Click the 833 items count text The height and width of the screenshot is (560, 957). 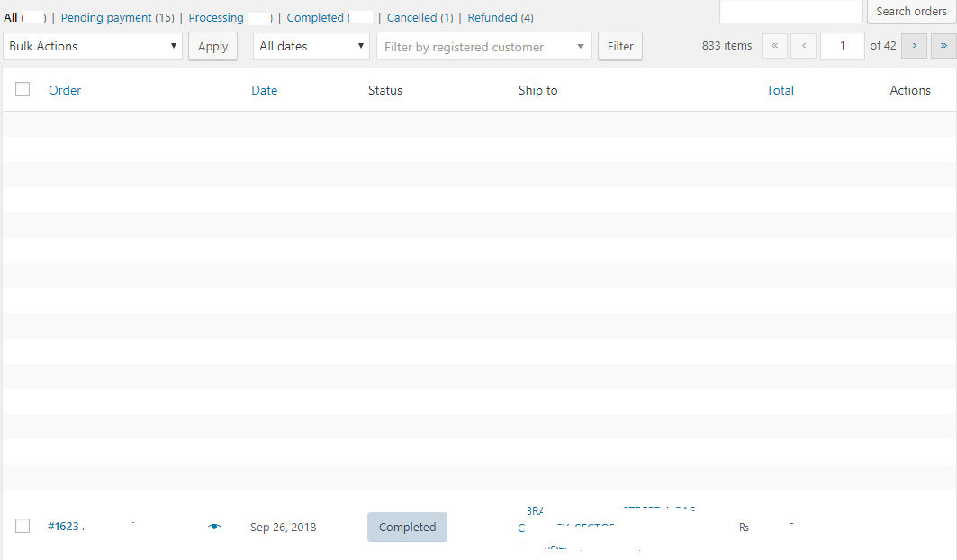point(727,46)
